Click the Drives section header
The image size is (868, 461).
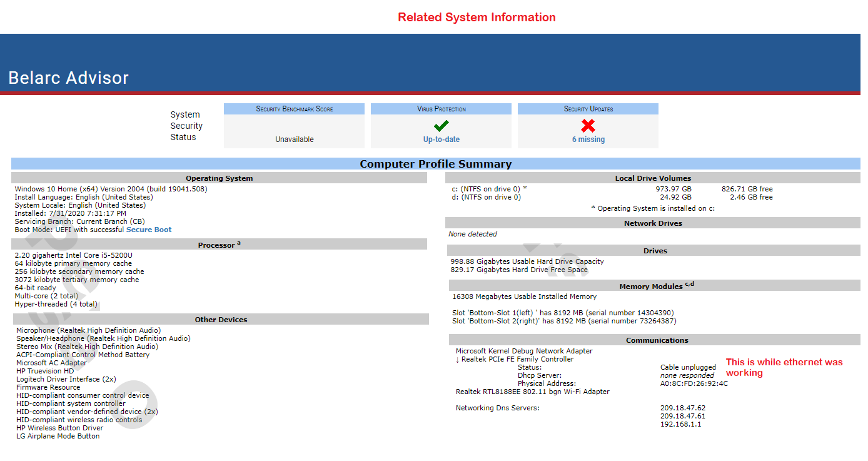(x=655, y=251)
